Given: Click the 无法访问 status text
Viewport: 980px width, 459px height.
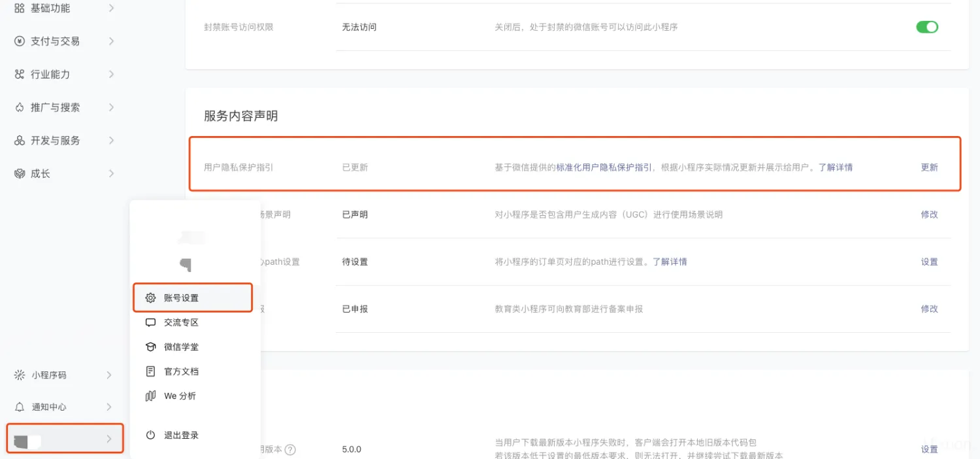Looking at the screenshot, I should click(359, 27).
